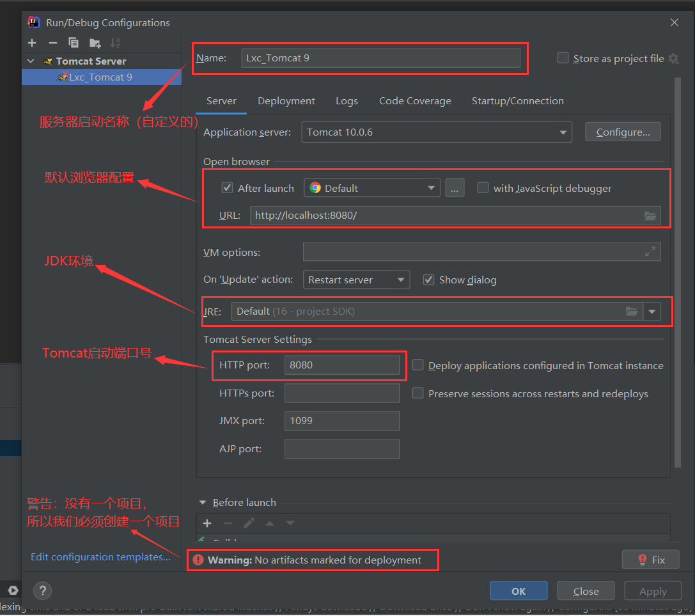Click the gear beside Store as project file
This screenshot has height=616, width=695.
[x=673, y=58]
